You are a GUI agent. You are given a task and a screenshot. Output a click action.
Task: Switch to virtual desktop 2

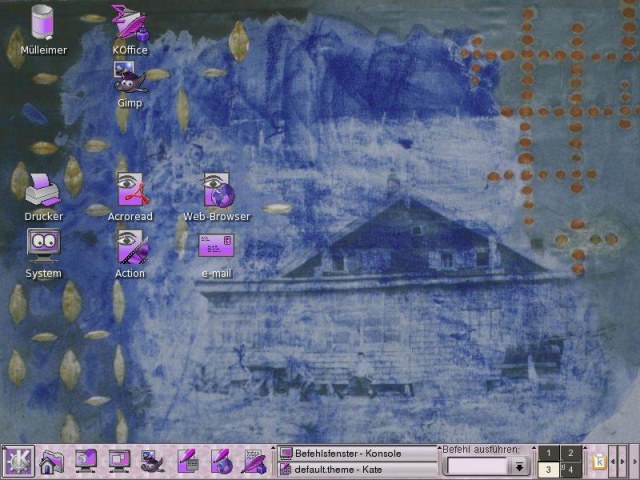[571, 453]
